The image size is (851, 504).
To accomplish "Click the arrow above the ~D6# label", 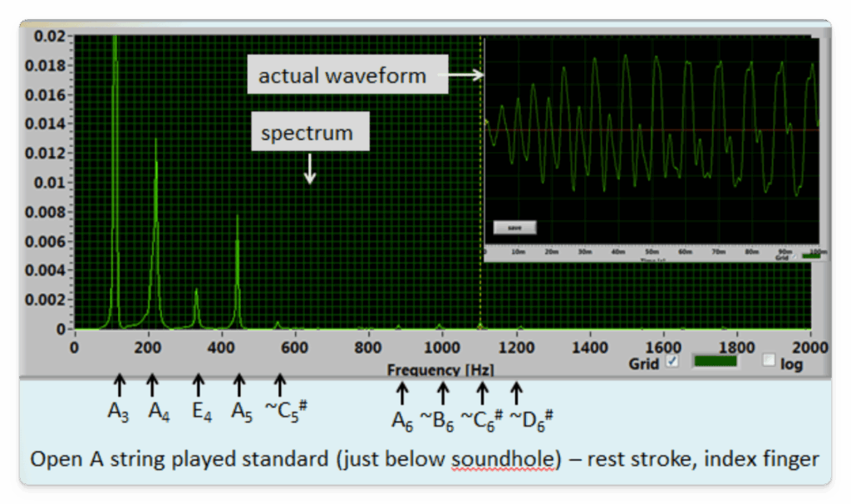I will [x=516, y=391].
